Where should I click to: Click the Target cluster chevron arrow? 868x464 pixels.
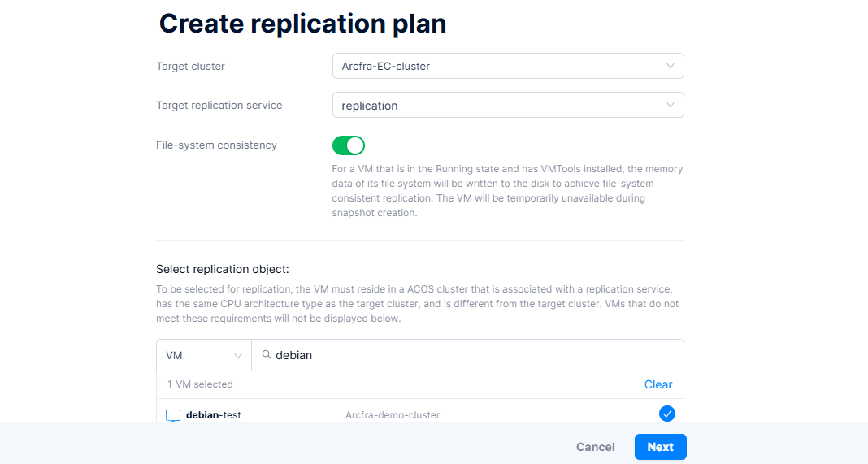(670, 66)
